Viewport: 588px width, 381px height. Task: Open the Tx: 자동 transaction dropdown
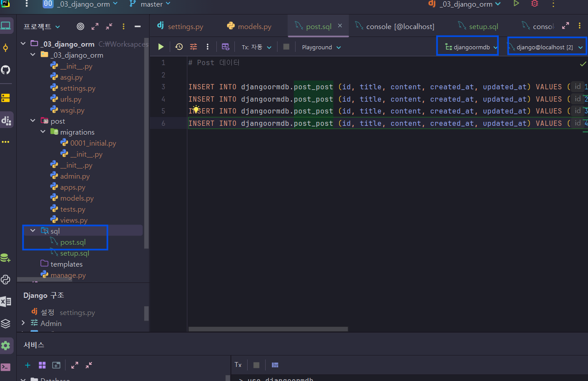pos(256,47)
